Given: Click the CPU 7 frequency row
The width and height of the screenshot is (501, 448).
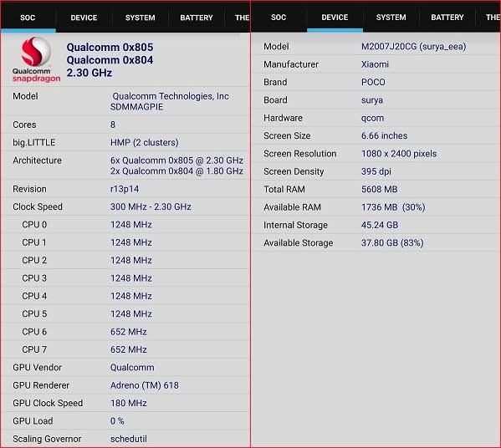Looking at the screenshot, I should pyautogui.click(x=125, y=349).
